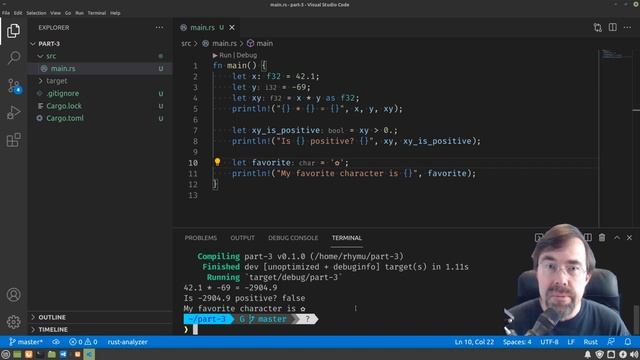Open problems count in status bar
640x360 pixels.
click(83, 342)
